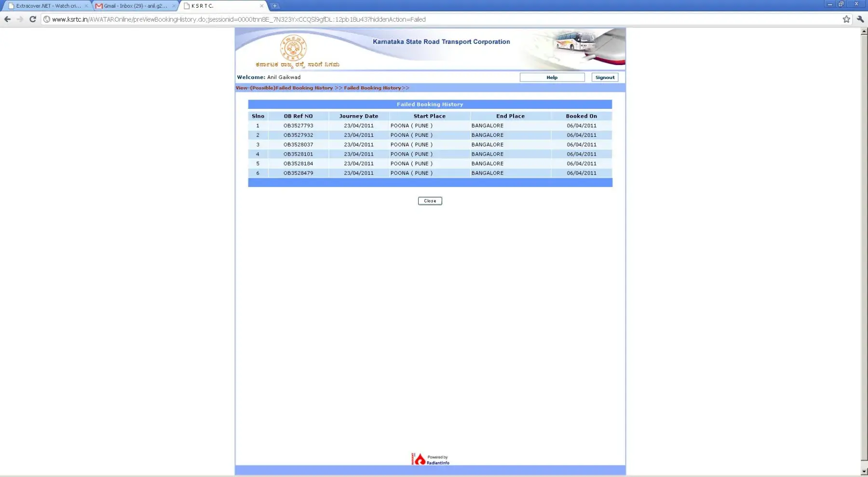This screenshot has width=868, height=477.
Task: Open a new browser tab
Action: tap(274, 6)
